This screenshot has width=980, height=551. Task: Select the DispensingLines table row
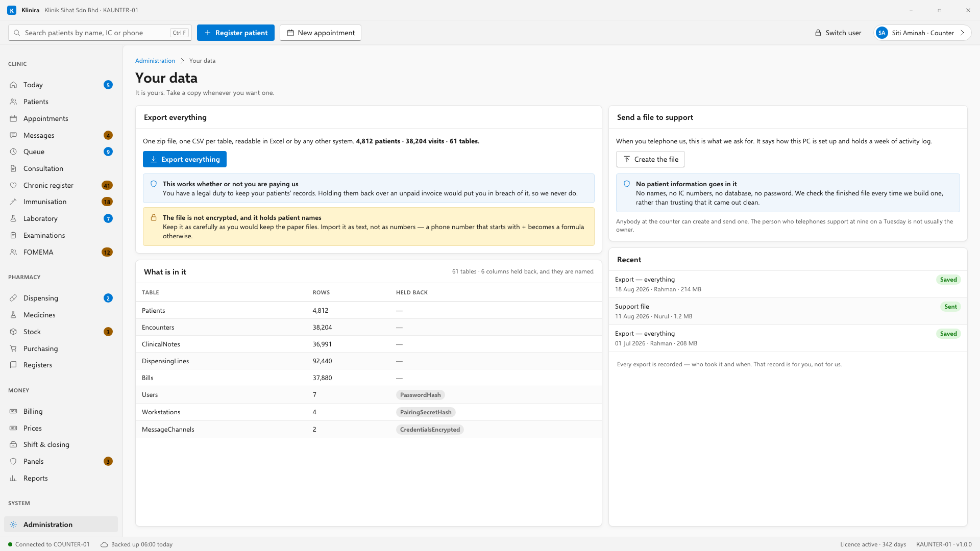[x=369, y=361]
